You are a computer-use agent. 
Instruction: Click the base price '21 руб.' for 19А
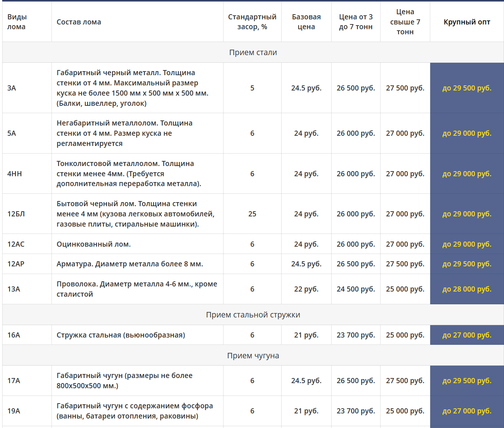[x=306, y=411]
